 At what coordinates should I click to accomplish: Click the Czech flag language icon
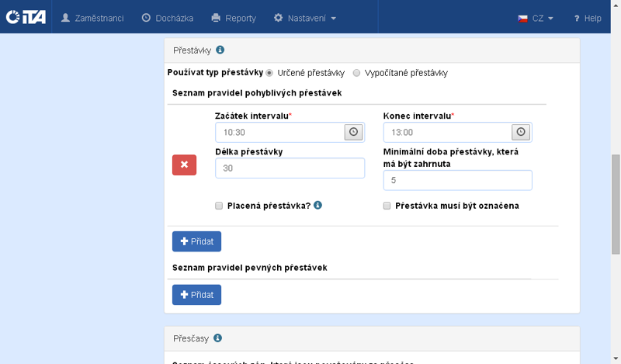tap(523, 18)
